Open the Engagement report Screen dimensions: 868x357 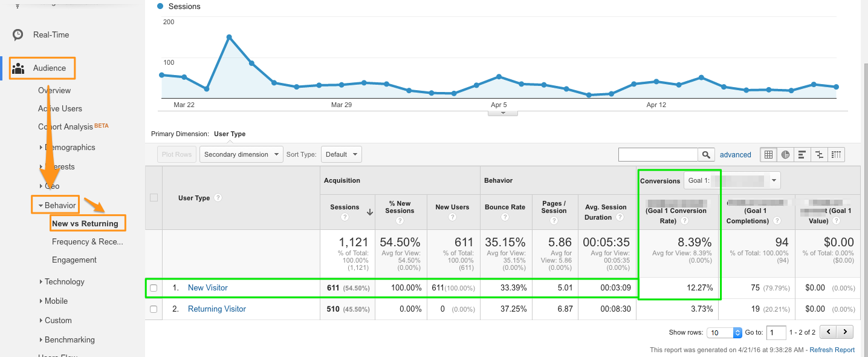tap(74, 260)
